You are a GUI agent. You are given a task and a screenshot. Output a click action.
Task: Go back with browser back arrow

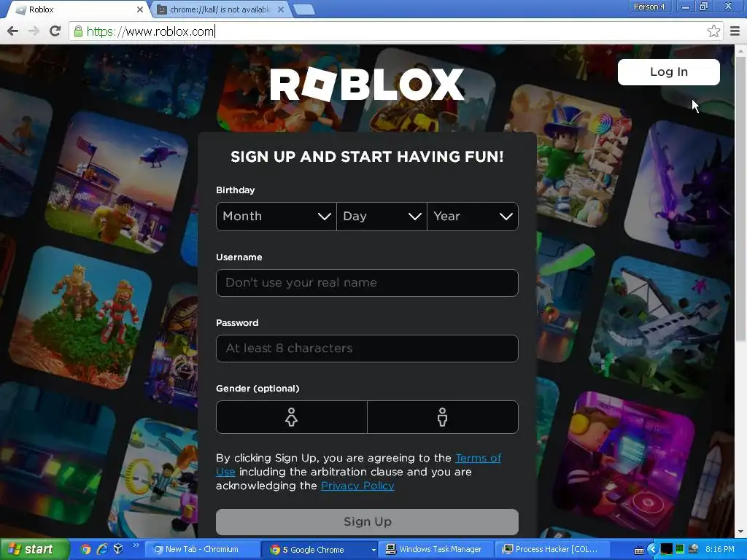point(13,31)
